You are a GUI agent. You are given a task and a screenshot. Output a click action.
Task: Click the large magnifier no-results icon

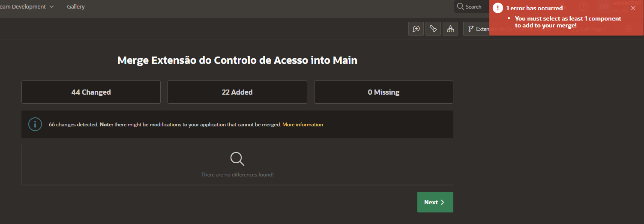(237, 159)
